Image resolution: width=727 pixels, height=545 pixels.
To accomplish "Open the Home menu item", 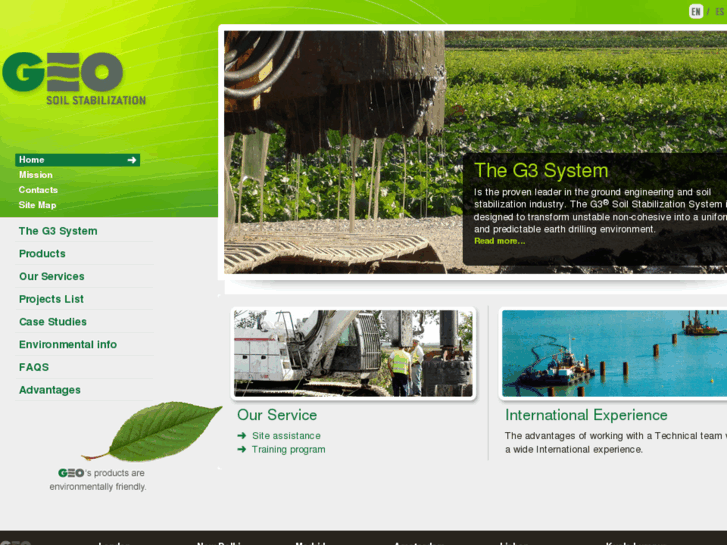I will 77,160.
